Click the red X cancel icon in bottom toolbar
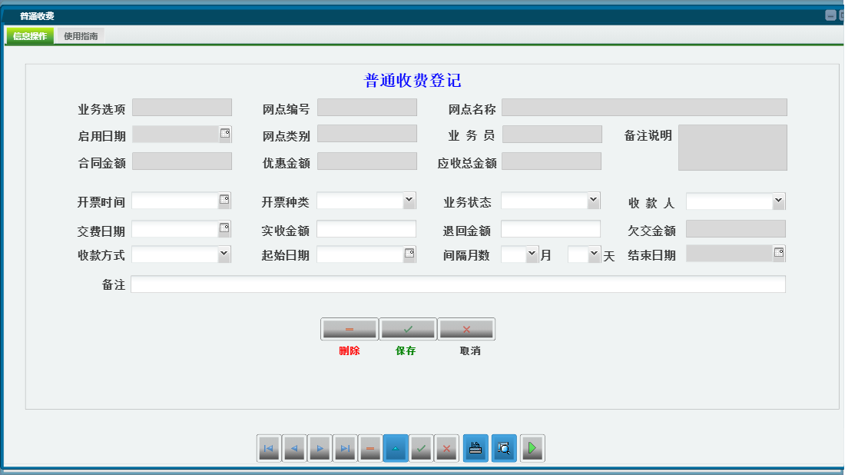Viewport: 868px width, 475px height. (x=447, y=448)
